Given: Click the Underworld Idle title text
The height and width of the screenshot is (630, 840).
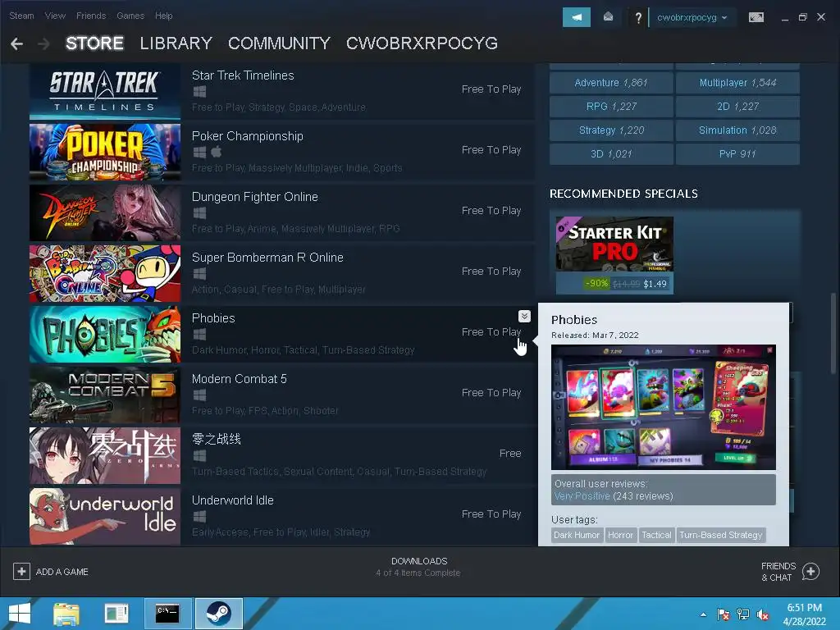Looking at the screenshot, I should tap(232, 500).
